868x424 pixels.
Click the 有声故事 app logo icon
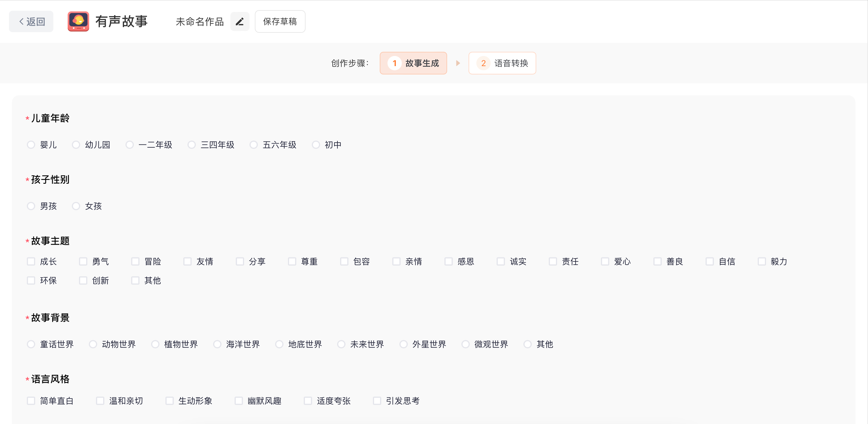coord(78,21)
